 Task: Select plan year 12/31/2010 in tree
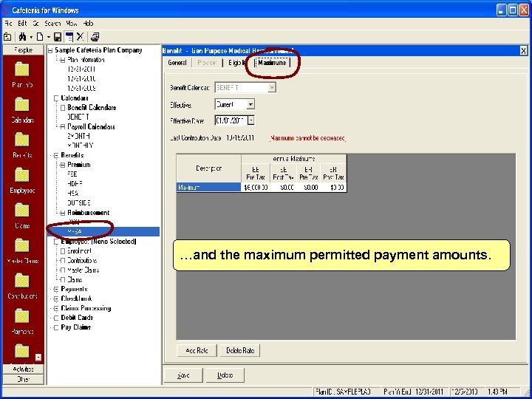[x=81, y=79]
